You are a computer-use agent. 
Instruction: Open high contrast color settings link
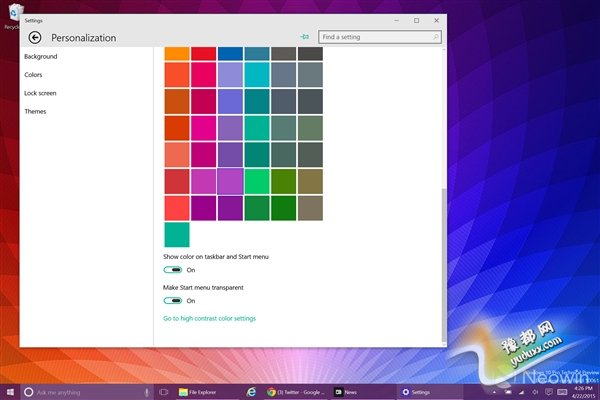209,318
